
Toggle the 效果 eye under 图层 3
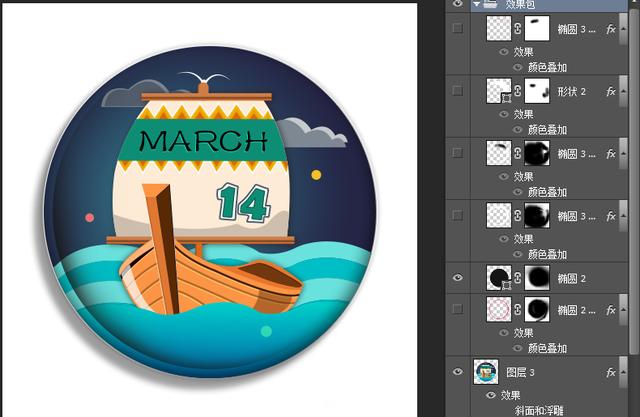(x=491, y=395)
